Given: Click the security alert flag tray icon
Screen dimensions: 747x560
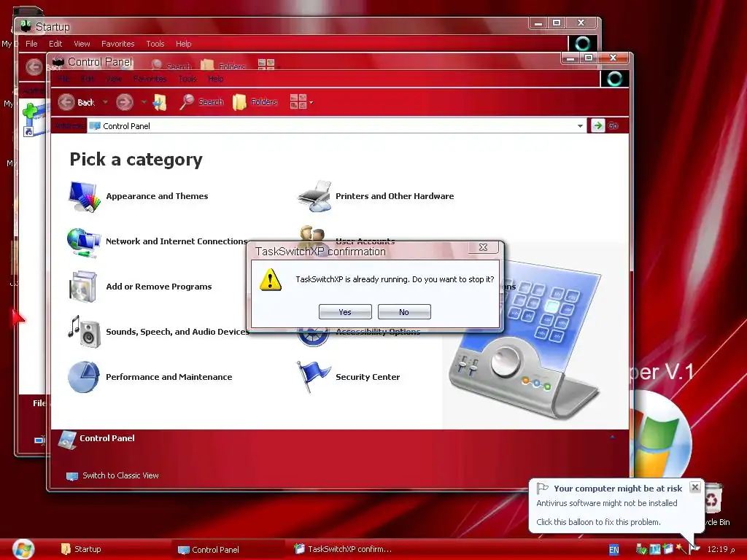Looking at the screenshot, I should (x=694, y=549).
